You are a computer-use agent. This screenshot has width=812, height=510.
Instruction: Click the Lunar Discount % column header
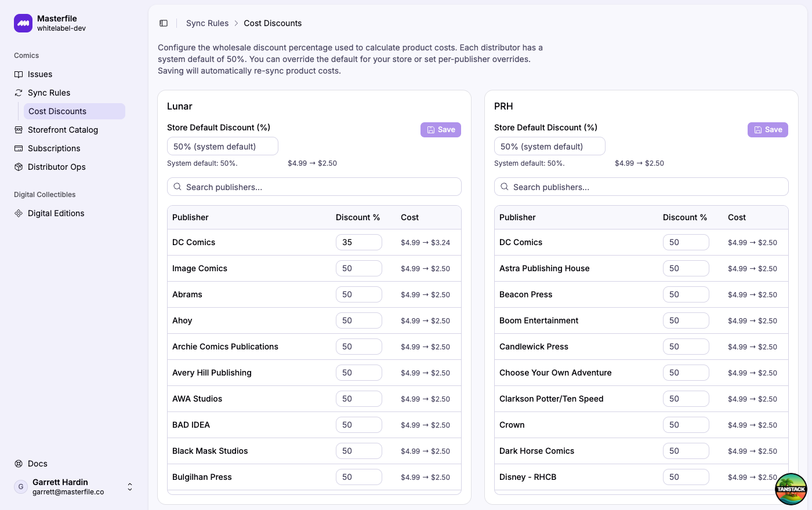[358, 217]
